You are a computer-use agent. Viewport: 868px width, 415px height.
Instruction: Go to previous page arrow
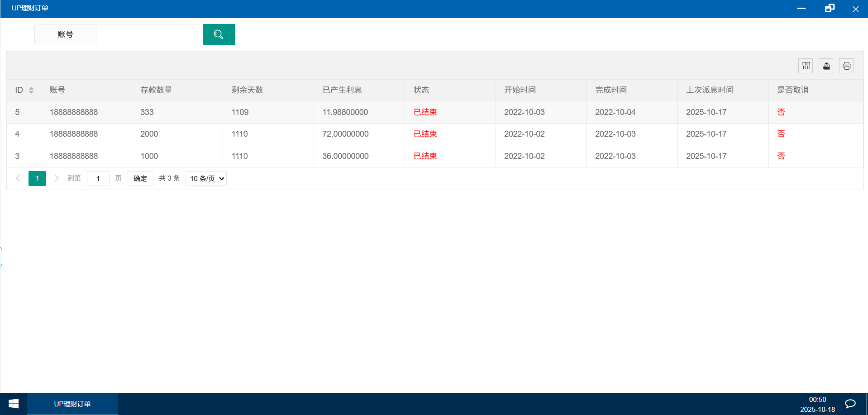(x=18, y=178)
